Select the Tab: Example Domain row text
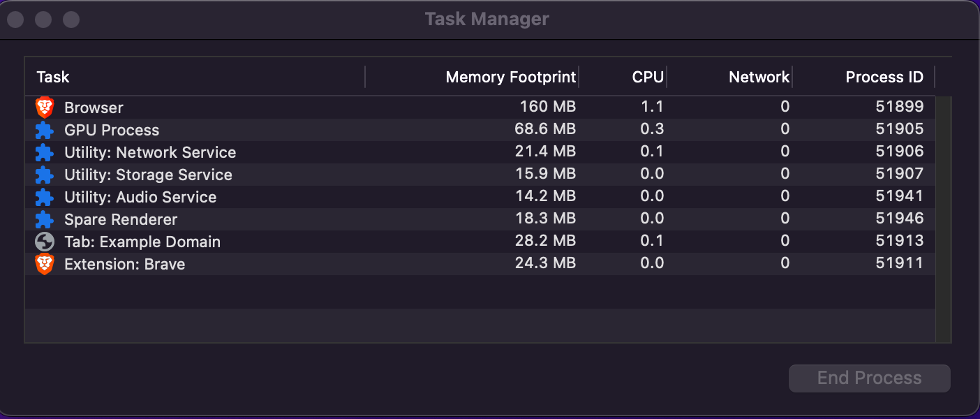 [142, 242]
